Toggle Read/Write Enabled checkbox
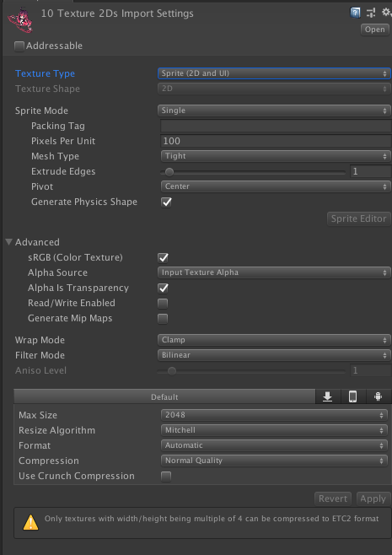The width and height of the screenshot is (392, 555). click(x=163, y=304)
